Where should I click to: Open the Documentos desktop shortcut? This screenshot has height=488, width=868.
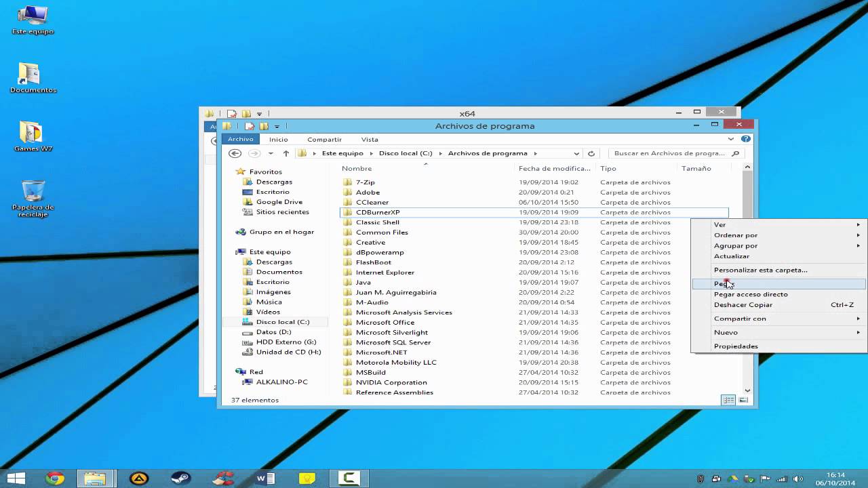tap(33, 78)
